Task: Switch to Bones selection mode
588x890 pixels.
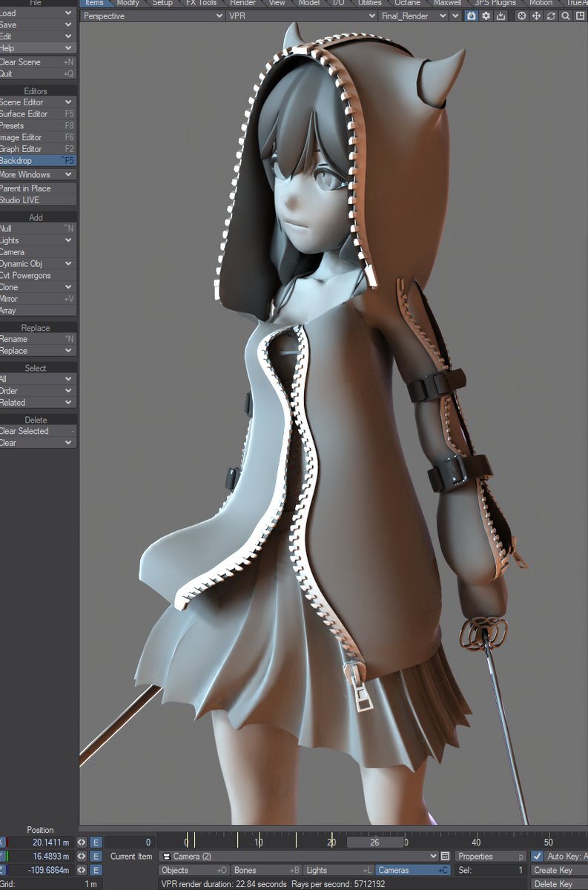Action: pyautogui.click(x=266, y=870)
